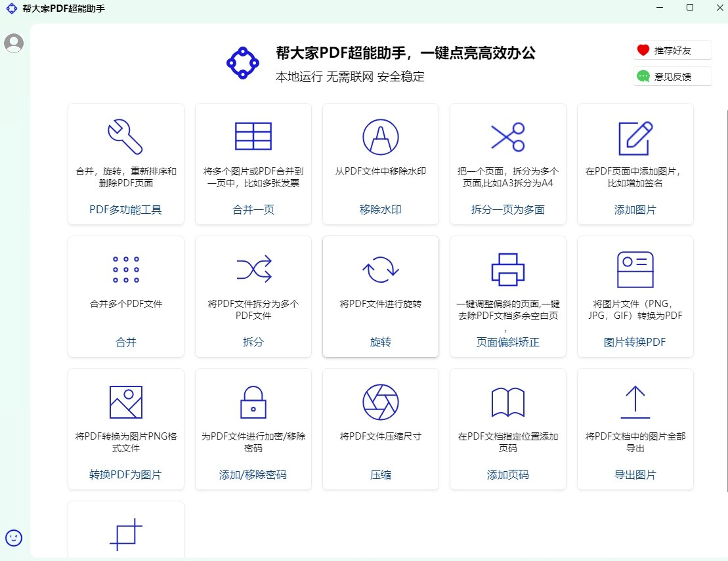Viewport: 728px width, 561px height.
Task: Click the circled A icon for 移除水印
Action: point(380,137)
